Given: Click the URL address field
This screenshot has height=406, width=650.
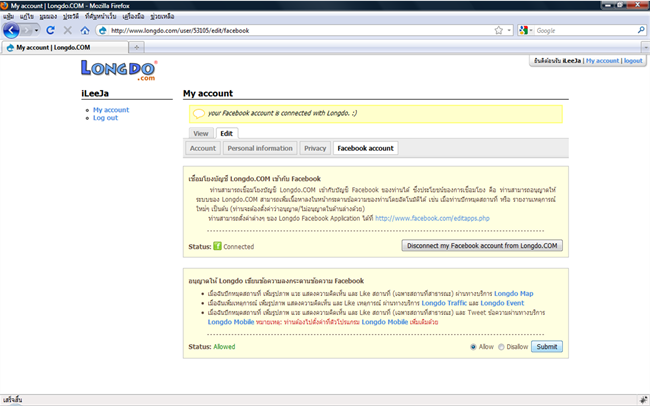Looking at the screenshot, I should pyautogui.click(x=301, y=30).
